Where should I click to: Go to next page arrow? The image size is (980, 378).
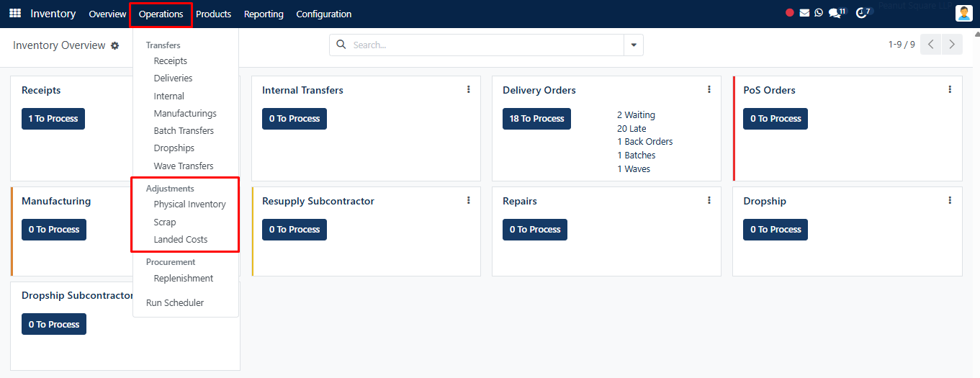953,45
